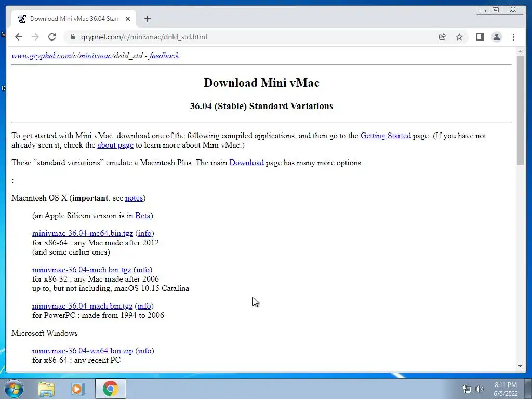Open the Windows Start menu
The height and width of the screenshot is (399, 532).
(14, 389)
